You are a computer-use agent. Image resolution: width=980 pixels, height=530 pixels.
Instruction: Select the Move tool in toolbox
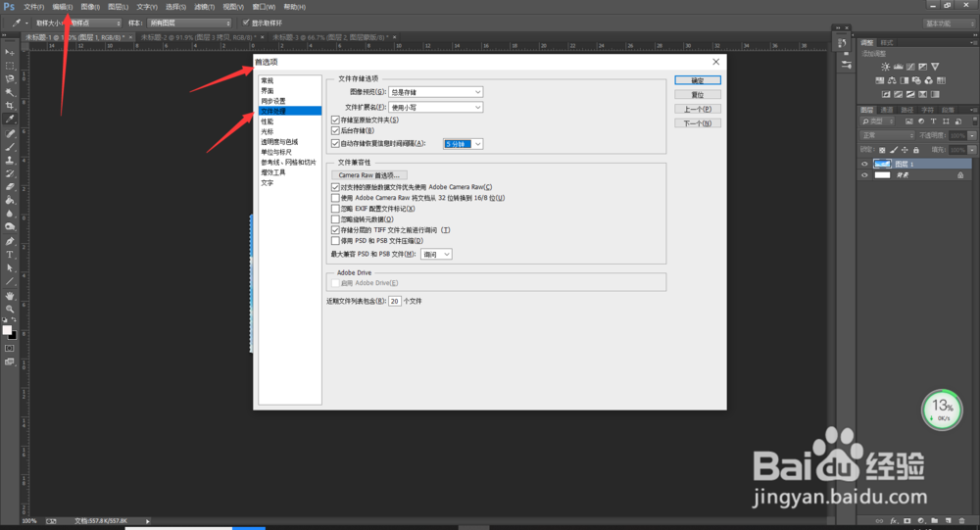point(10,53)
